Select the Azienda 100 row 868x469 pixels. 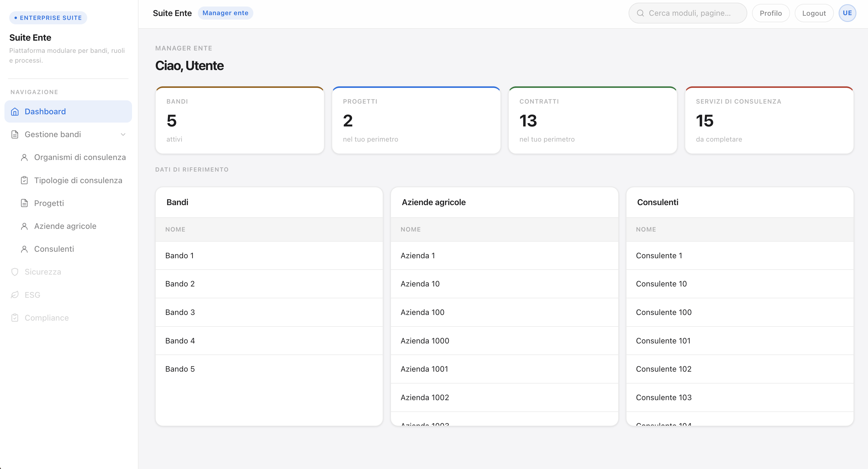click(x=504, y=312)
